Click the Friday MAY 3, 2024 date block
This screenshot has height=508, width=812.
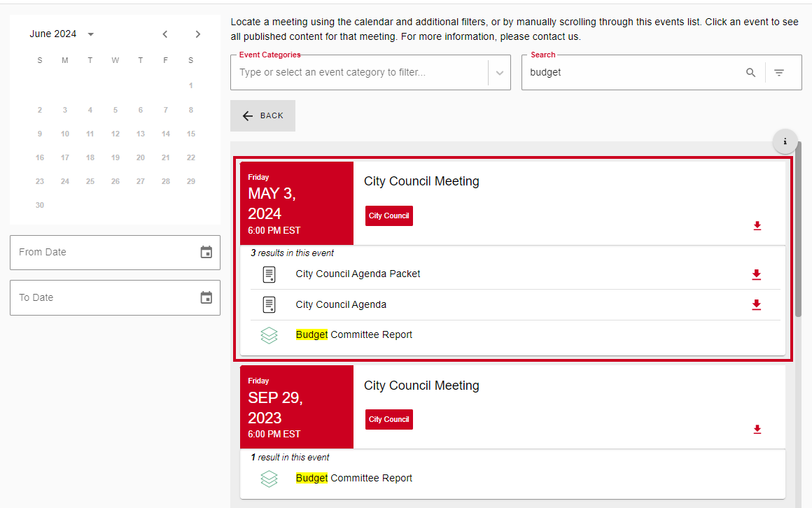coord(297,204)
